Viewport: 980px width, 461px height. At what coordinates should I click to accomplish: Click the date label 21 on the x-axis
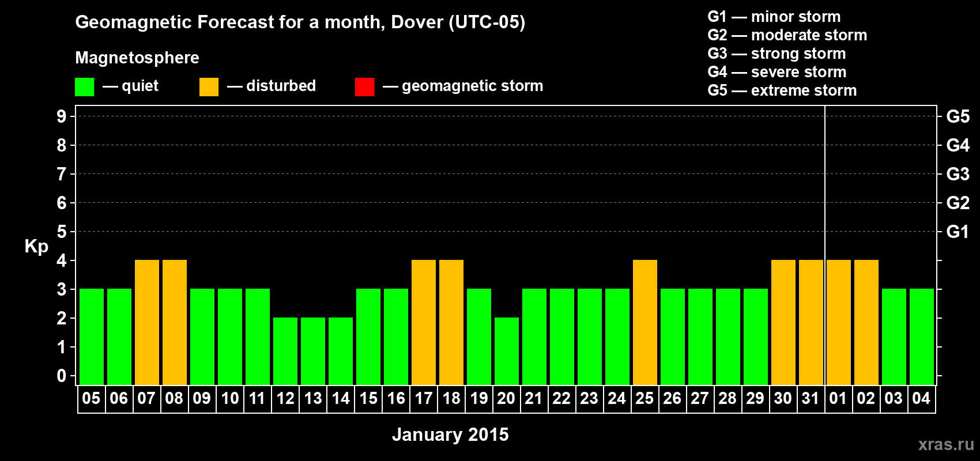[534, 398]
